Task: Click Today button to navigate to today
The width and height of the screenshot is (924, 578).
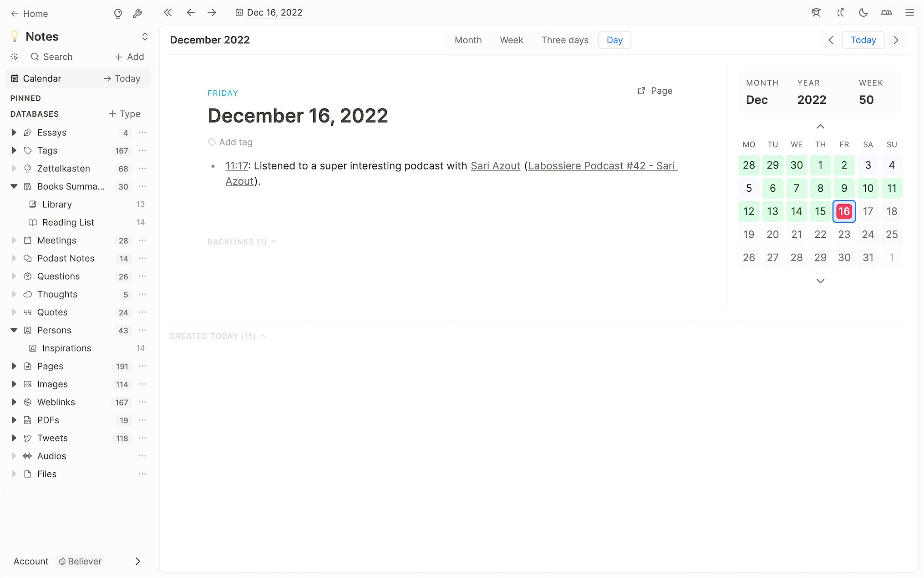Action: coord(863,40)
